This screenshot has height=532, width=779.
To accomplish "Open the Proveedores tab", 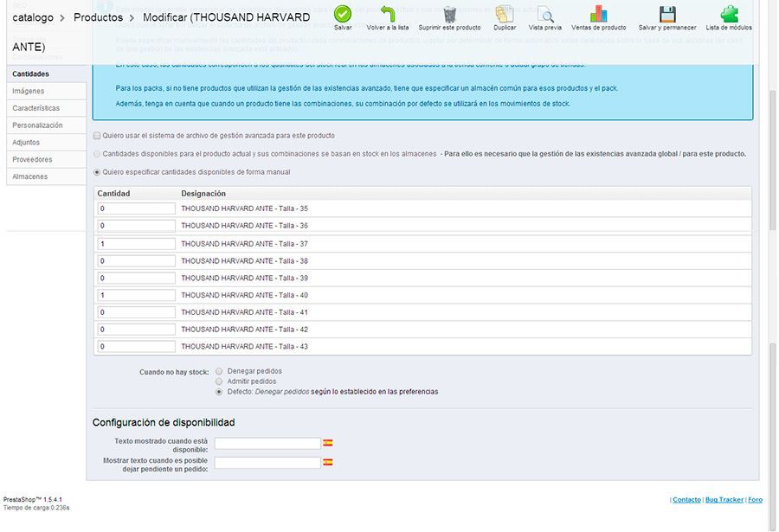I will point(46,159).
